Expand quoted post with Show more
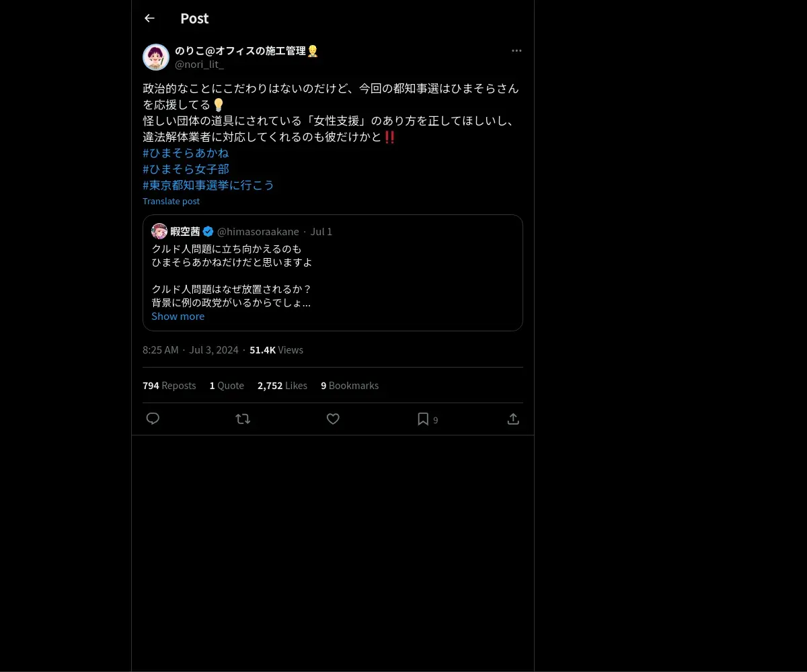The image size is (807, 672). [178, 316]
